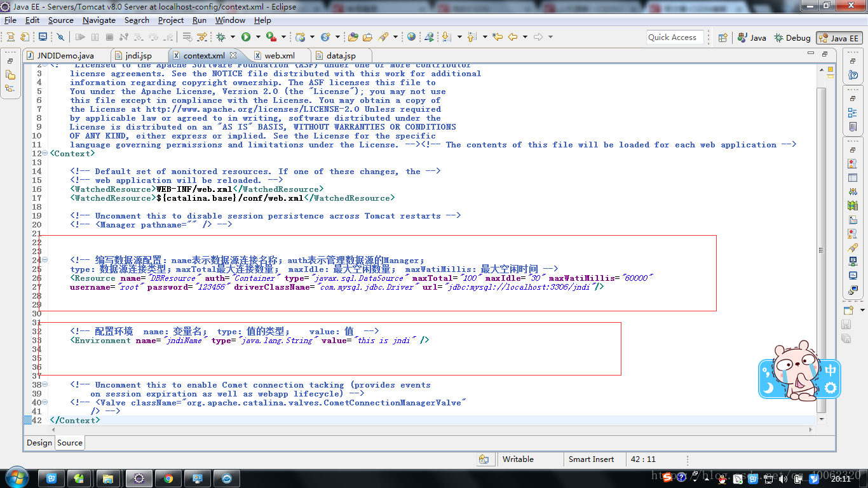Click the 42 : 11 cursor position
This screenshot has height=488, width=868.
pos(643,459)
